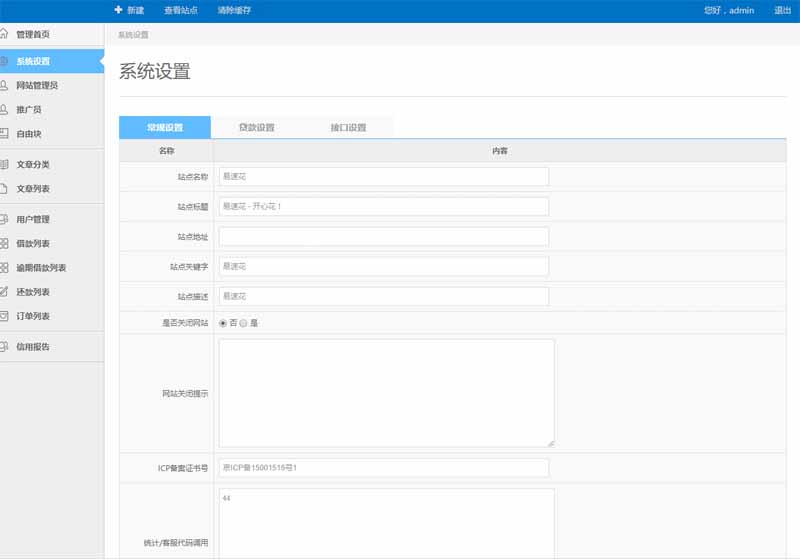Viewport: 800px width, 559px height.
Task: Click the grid icon next to 借款列表
Action: click(5, 243)
